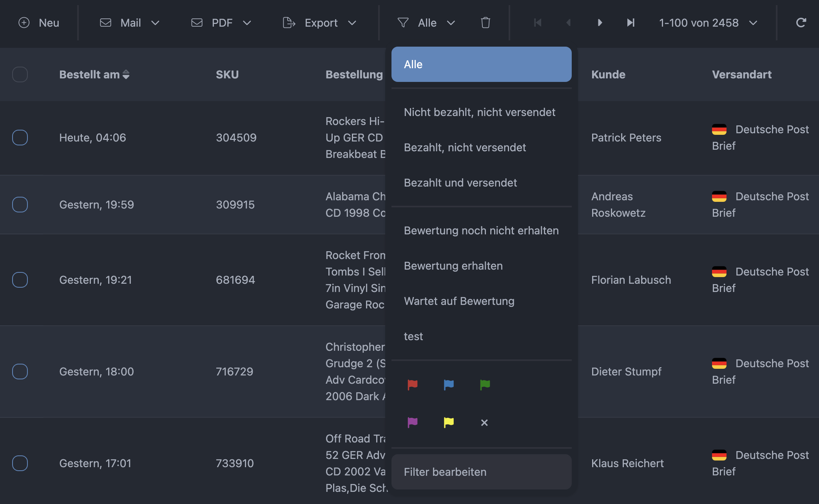This screenshot has width=819, height=504.
Task: Click the Versandart column header
Action: (742, 74)
